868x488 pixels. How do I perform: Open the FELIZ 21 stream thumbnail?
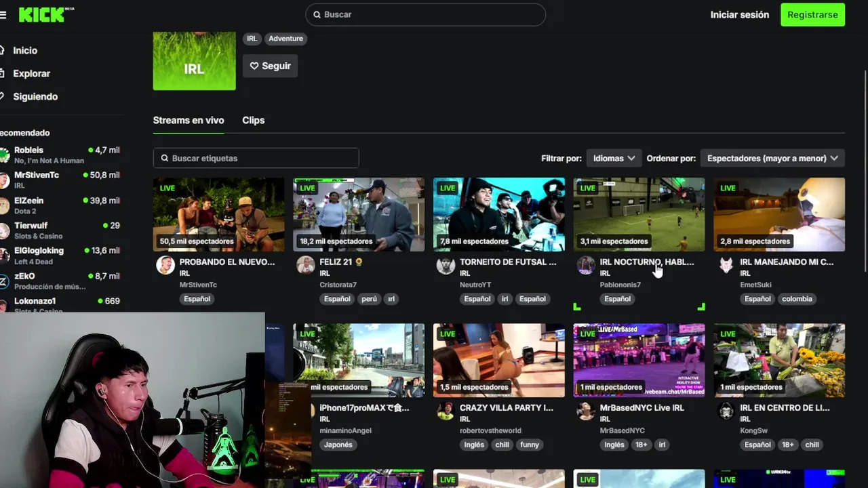tap(359, 214)
